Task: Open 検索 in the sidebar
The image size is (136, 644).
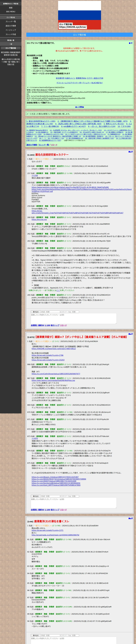Action: [x=11, y=8]
